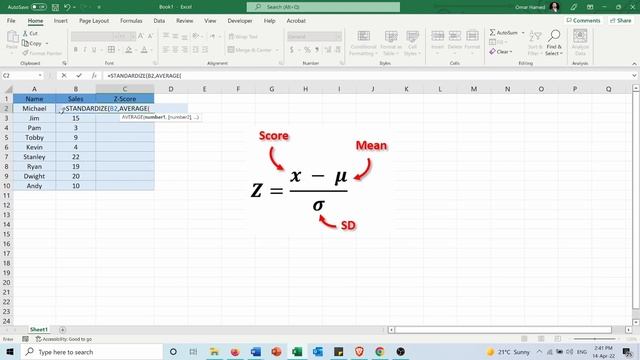Toggle Wrap Text
The image size is (640, 360).
243,37
